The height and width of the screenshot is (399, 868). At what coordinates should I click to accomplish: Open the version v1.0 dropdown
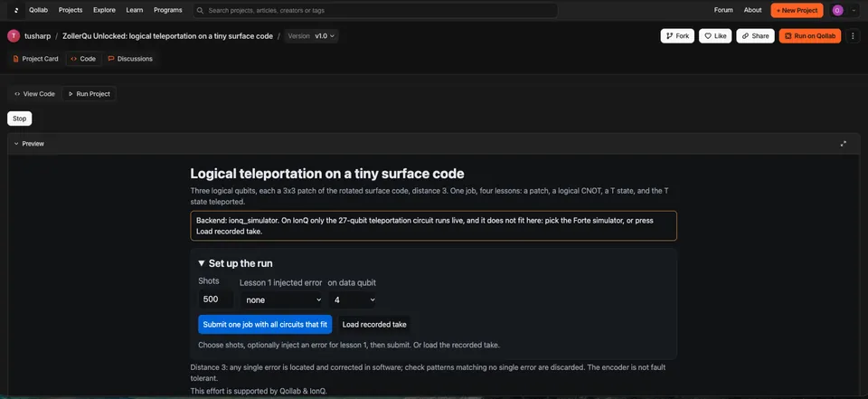[x=312, y=36]
